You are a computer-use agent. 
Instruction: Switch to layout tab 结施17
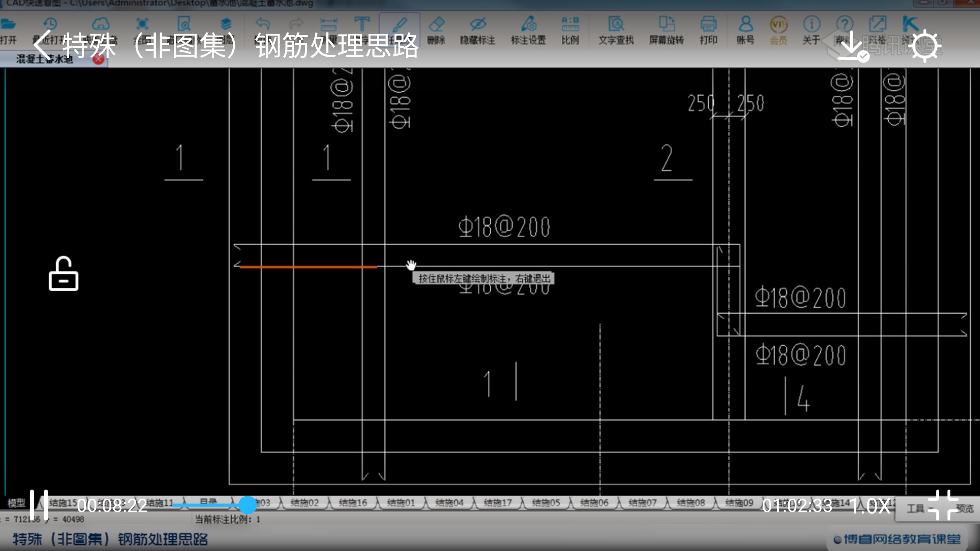(497, 503)
